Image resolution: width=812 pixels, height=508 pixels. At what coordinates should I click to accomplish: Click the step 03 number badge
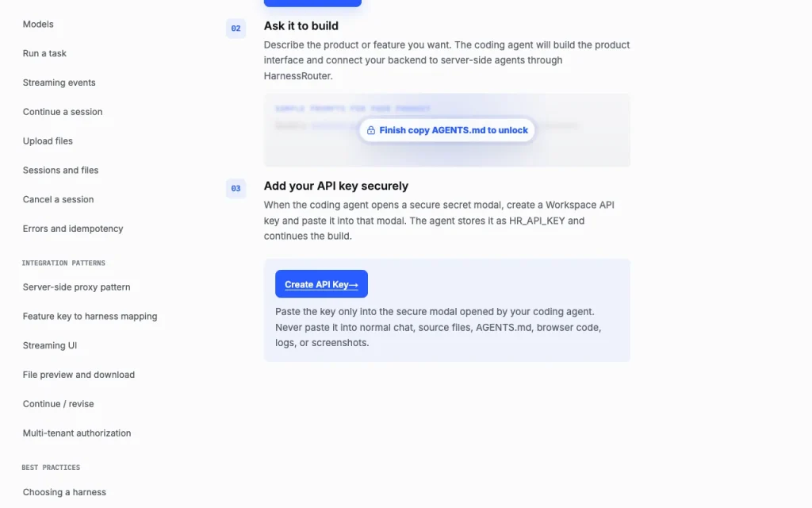236,189
